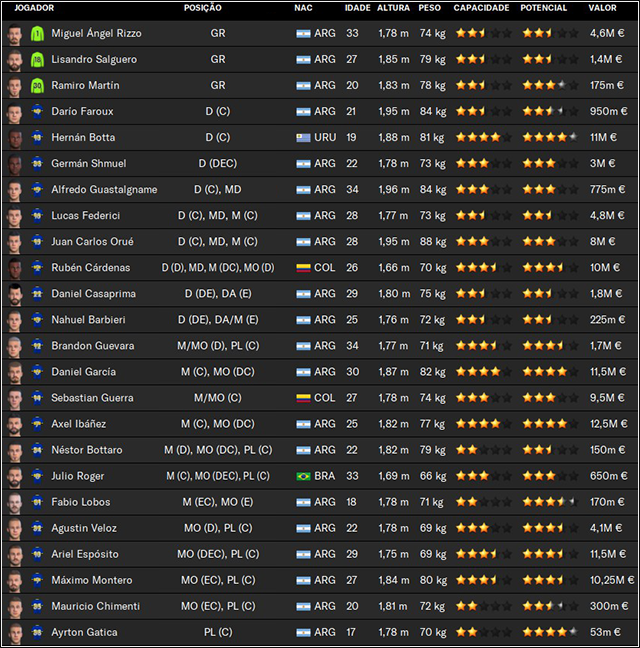The image size is (640, 648).
Task: Click Daniel Casaprima's blue shirt icon
Action: (x=37, y=294)
